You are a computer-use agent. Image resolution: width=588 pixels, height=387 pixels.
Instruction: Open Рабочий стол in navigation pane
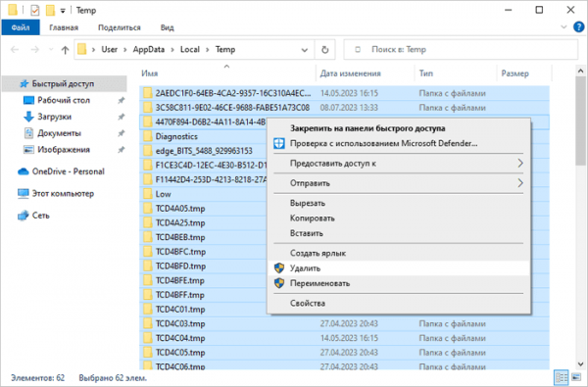64,100
